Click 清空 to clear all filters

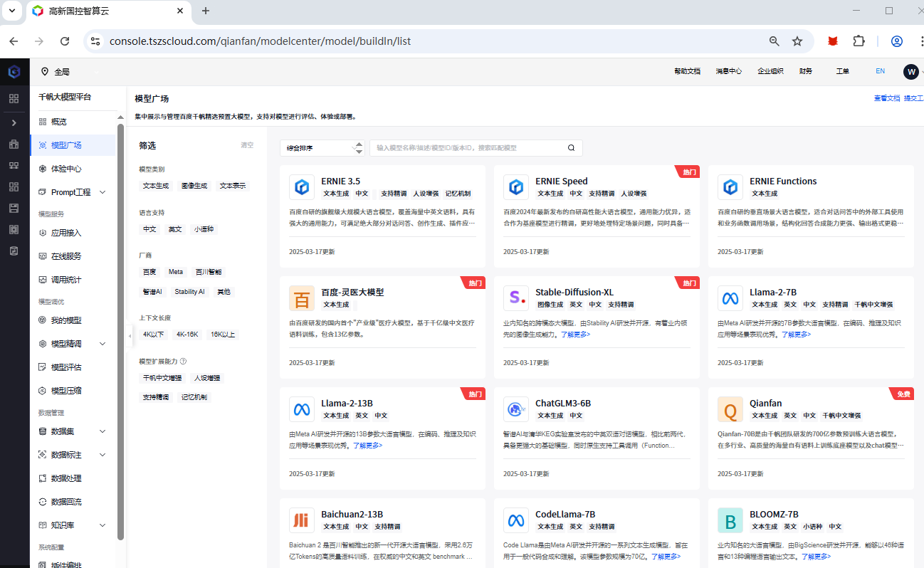click(247, 144)
